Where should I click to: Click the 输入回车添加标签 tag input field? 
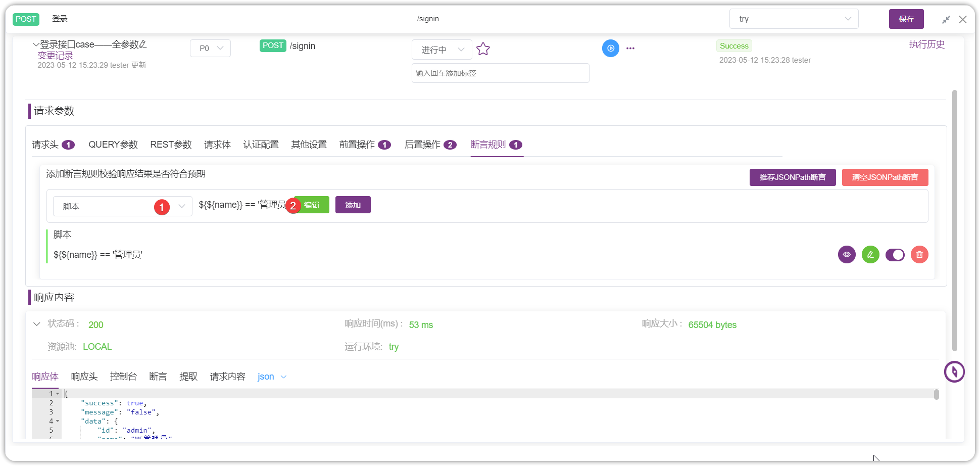(501, 73)
